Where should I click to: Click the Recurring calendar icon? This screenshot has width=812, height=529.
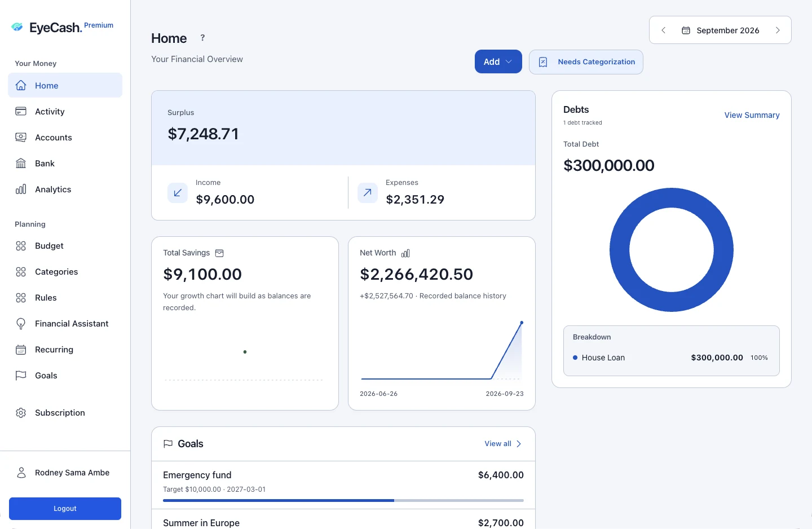21,350
